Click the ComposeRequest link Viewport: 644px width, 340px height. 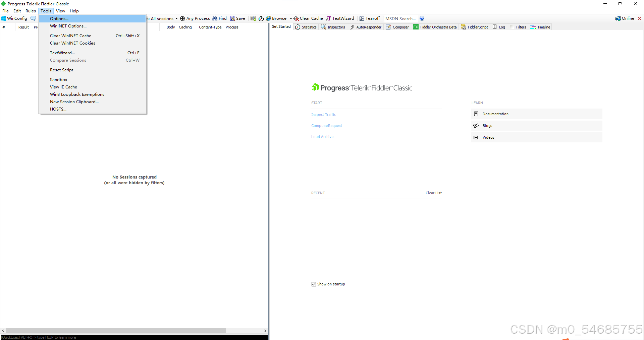pos(327,126)
